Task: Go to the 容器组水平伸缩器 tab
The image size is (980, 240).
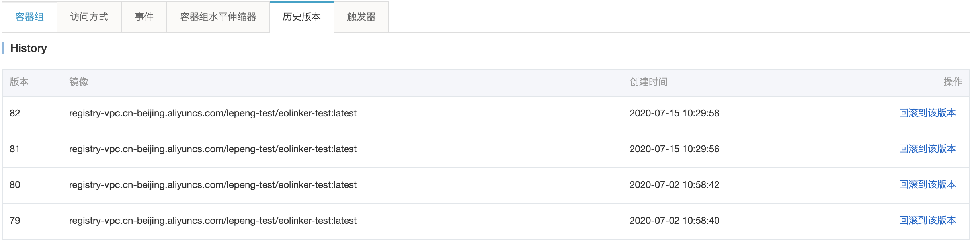Action: tap(218, 17)
